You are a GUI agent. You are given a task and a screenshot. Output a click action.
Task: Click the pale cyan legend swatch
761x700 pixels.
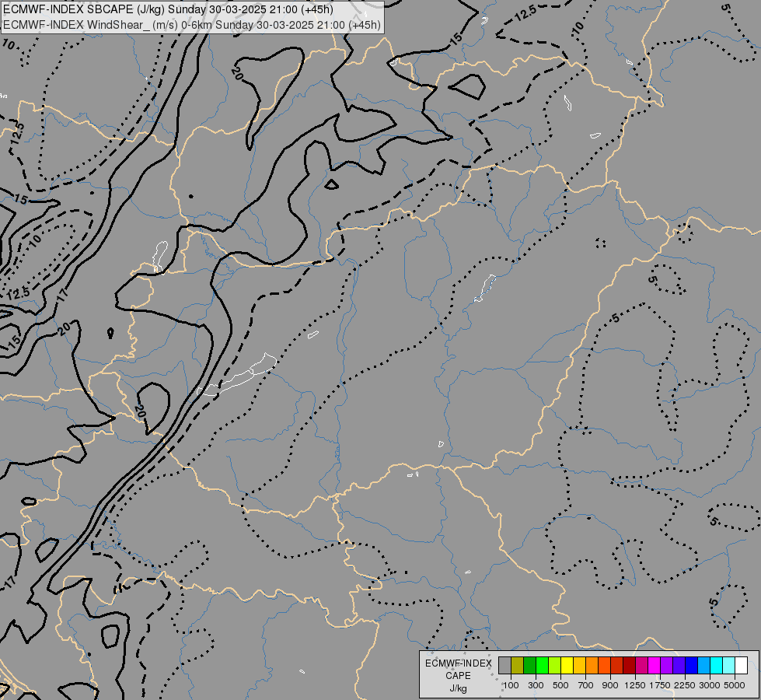coord(729,666)
